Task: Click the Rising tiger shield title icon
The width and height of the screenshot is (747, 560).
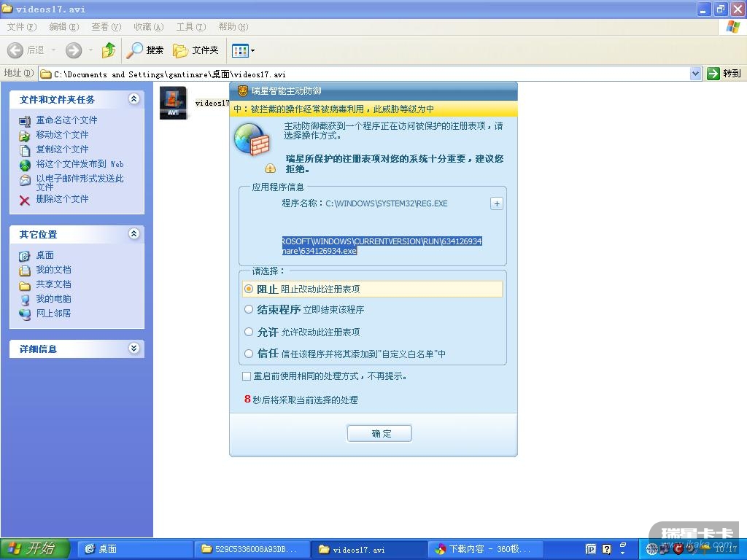Action: 243,90
